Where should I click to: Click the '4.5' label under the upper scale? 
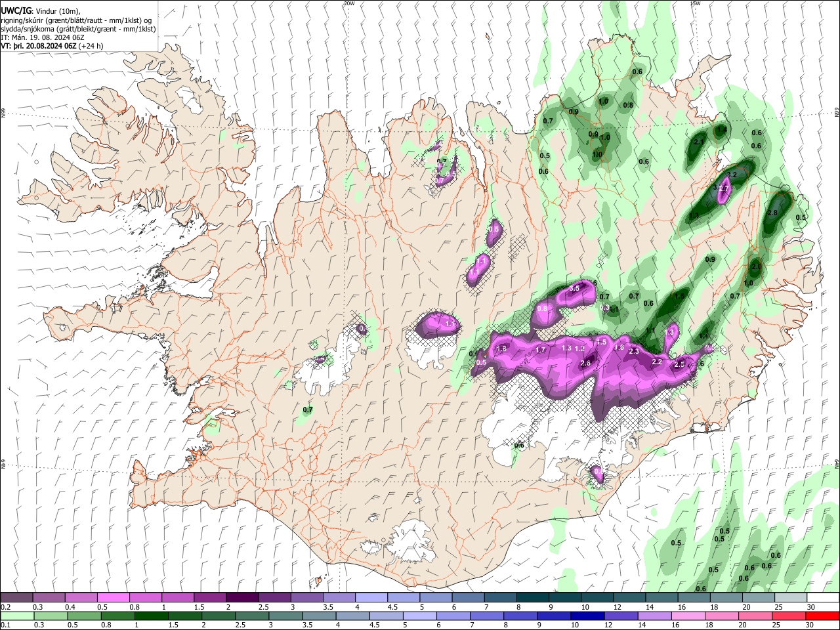click(392, 607)
